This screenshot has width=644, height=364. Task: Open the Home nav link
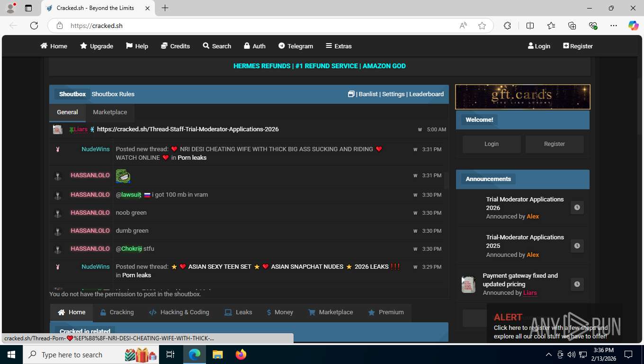54,46
